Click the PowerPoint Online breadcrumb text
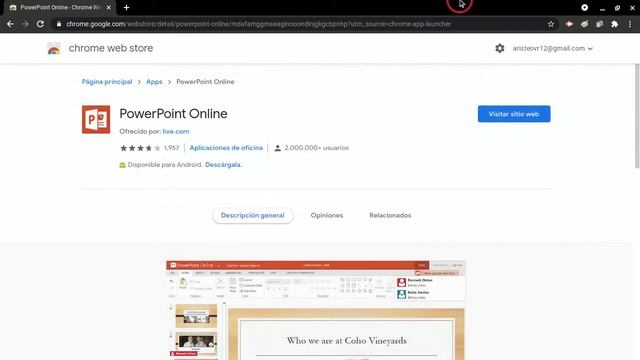The width and height of the screenshot is (640, 360). [205, 82]
